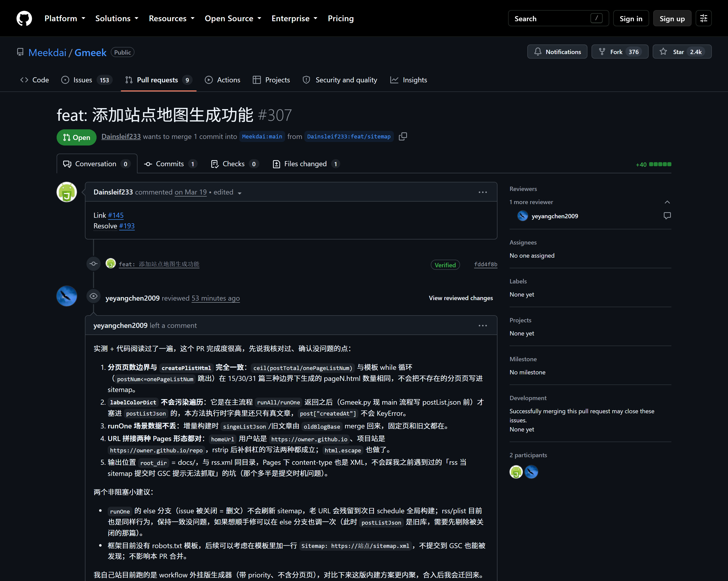
Task: Switch to the Code tab
Action: click(x=35, y=80)
